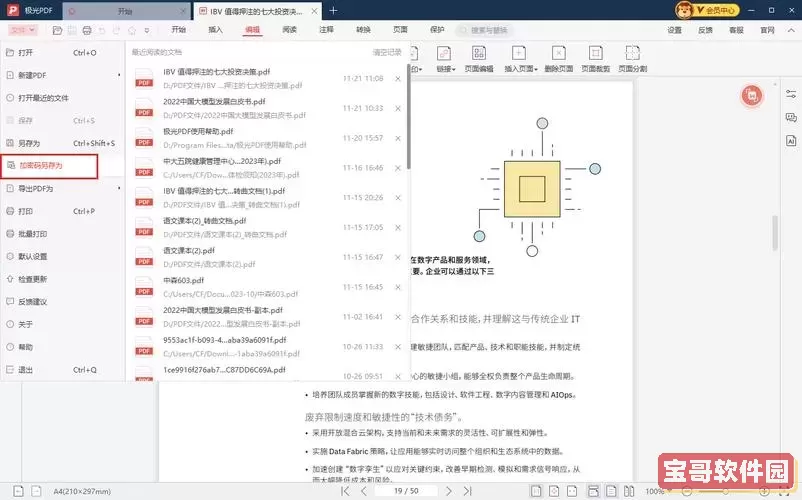Screen dimensions: 802x500
Task: Close the IBV document tab
Action: [x=314, y=11]
